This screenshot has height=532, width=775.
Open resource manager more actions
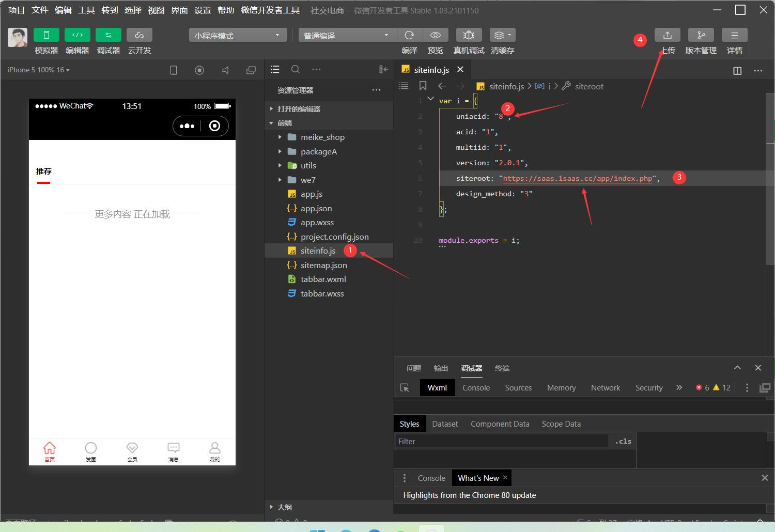376,90
